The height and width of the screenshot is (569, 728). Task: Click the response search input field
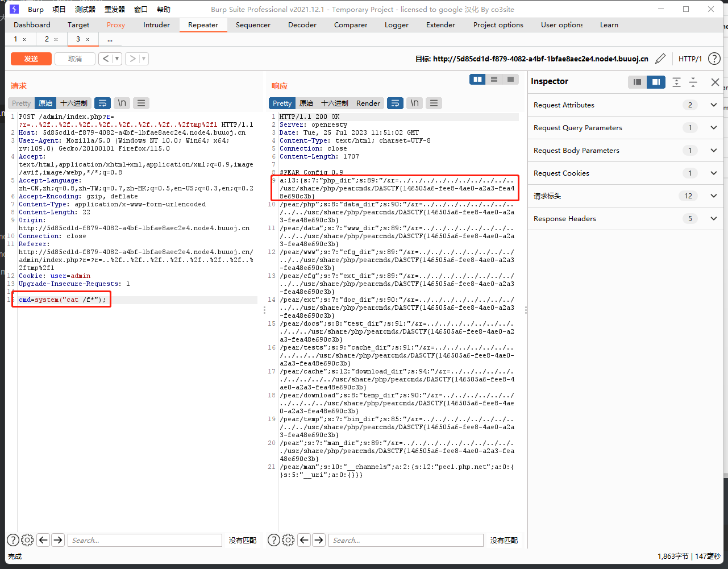(x=406, y=540)
